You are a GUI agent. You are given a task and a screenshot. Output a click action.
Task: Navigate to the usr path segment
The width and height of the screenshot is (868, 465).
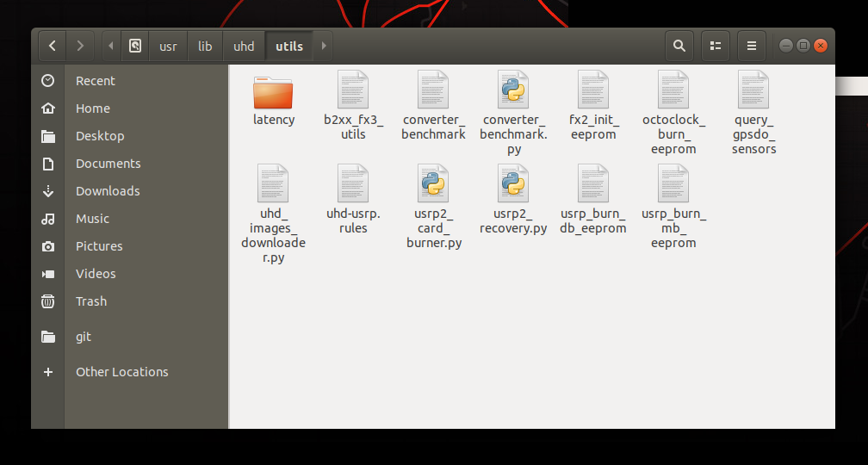(x=168, y=46)
